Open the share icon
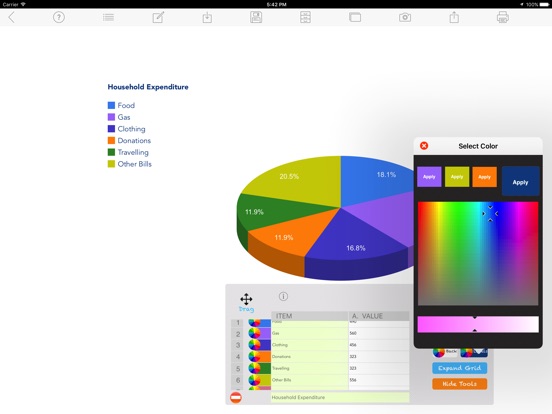Screen dimensions: 552x414 [x=454, y=17]
